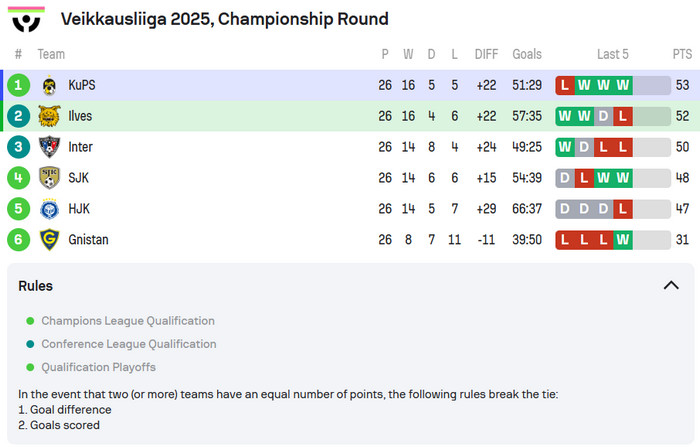Collapse the Rules section chevron

tap(671, 286)
